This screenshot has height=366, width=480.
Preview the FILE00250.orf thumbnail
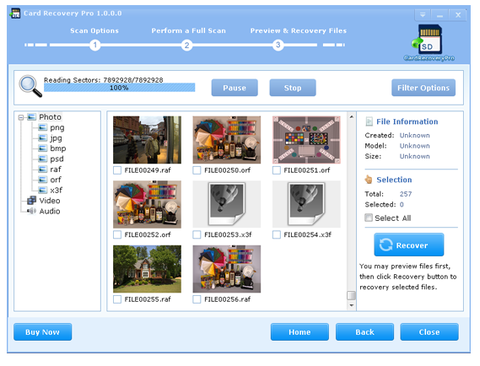coord(227,140)
